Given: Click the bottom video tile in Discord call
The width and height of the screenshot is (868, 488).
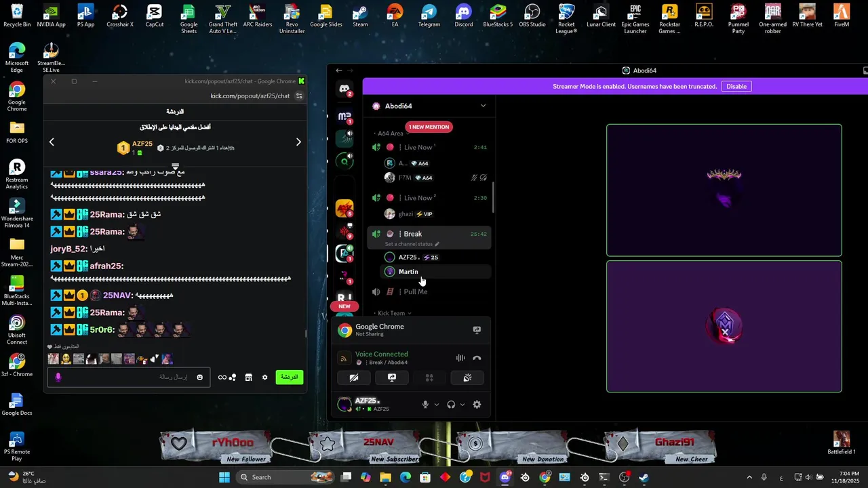Looking at the screenshot, I should [724, 327].
